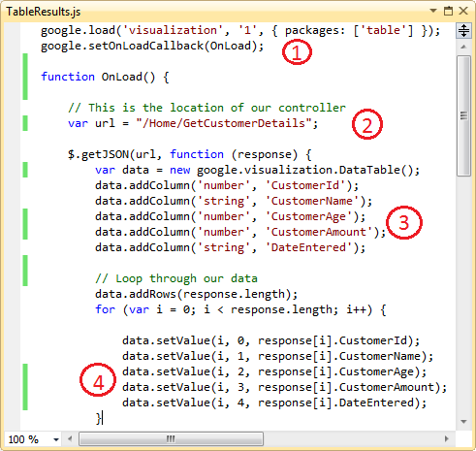Screen dimensions: 476x451
Task: Click the 'visualization' string in google.load
Action: tap(173, 30)
